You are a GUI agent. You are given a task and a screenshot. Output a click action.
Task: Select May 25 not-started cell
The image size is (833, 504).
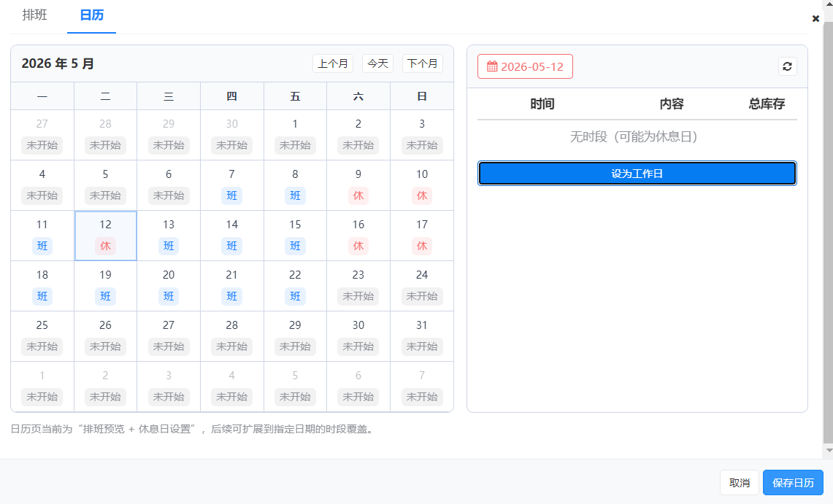click(42, 336)
